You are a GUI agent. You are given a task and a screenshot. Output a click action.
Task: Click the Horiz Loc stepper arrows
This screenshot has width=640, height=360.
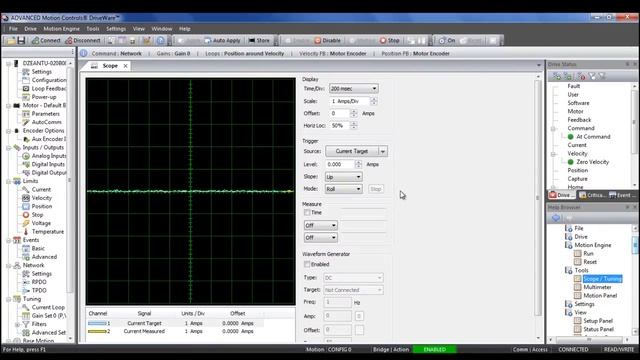354,126
